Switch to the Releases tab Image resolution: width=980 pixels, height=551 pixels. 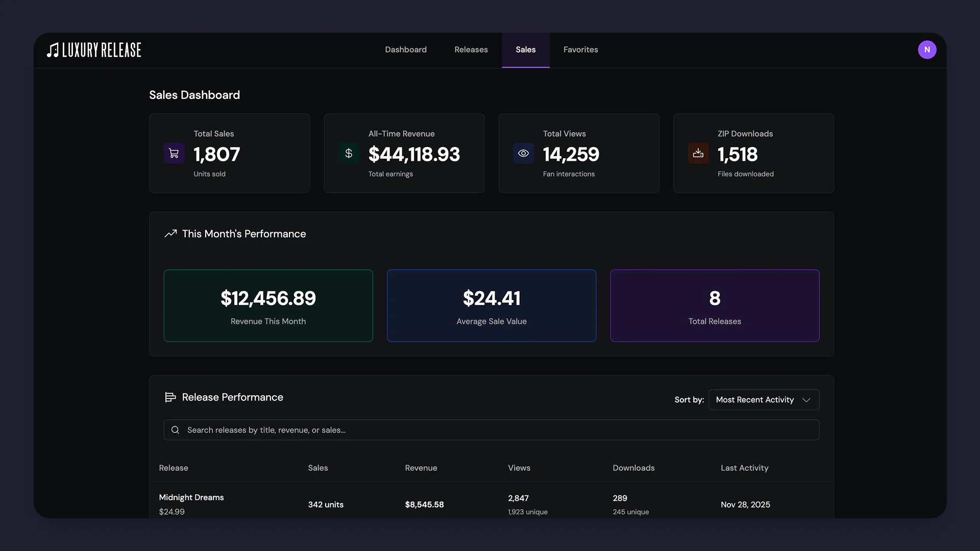point(471,49)
